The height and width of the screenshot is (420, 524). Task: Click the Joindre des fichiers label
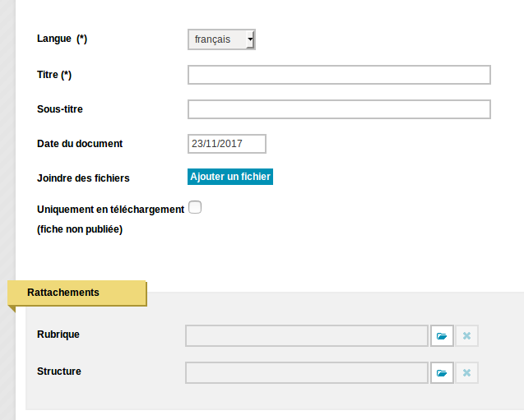point(83,178)
